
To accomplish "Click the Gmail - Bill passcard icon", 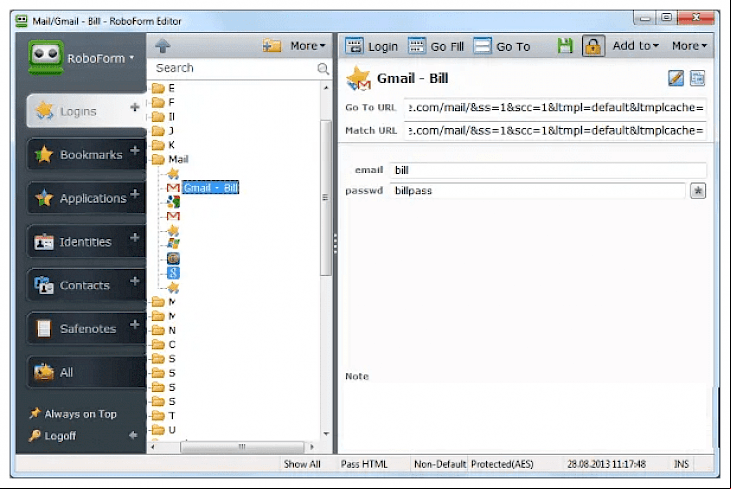I will click(x=359, y=78).
